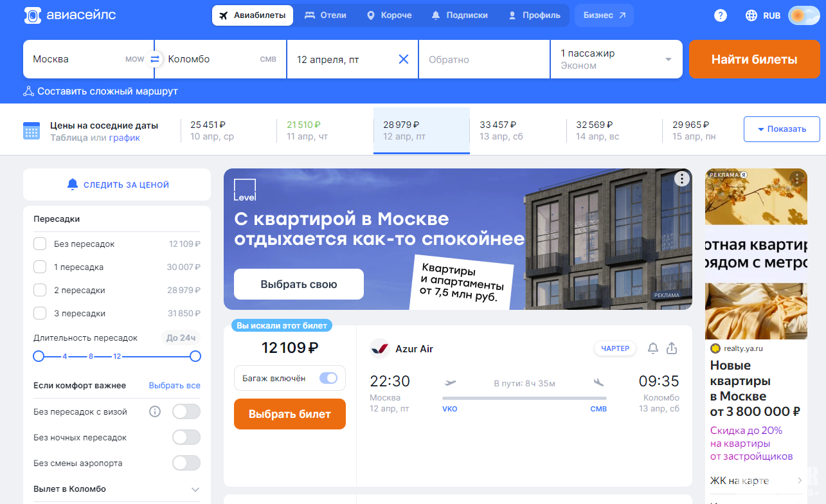Viewport: 826px width, 504px height.
Task: Open the 'Подписки' tab
Action: (x=460, y=15)
